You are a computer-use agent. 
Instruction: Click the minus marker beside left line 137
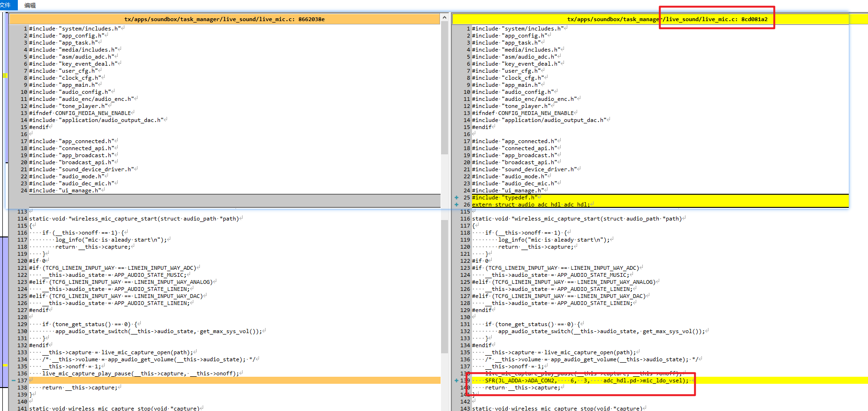[x=14, y=381]
